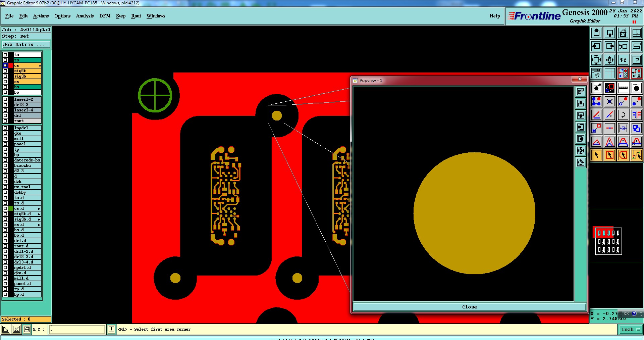Viewport: 644px width, 340px height.
Task: Toggle the checkbox for layer sig2t
Action: [5, 71]
